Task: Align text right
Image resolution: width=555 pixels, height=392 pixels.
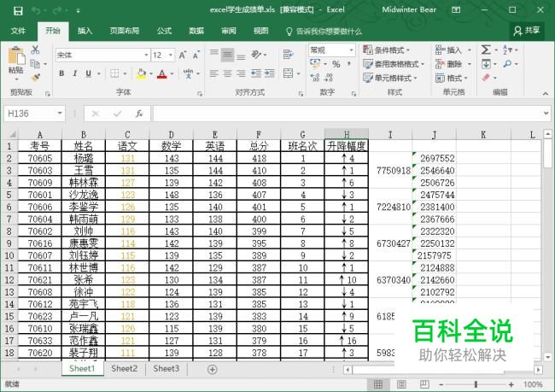Action: (241, 73)
